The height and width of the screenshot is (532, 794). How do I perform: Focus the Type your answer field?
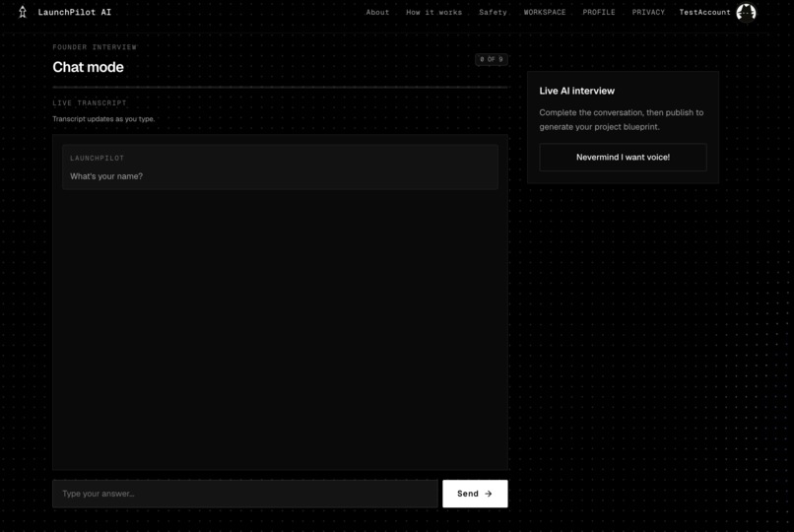[x=245, y=494]
